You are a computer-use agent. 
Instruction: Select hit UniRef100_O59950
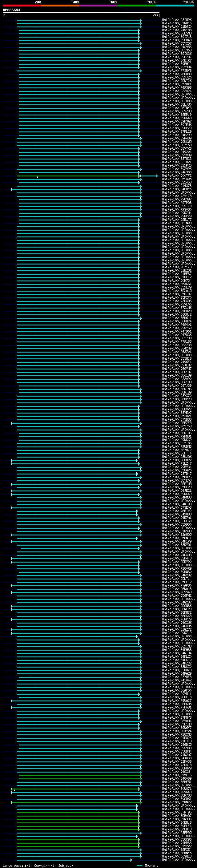pyautogui.click(x=177, y=524)
